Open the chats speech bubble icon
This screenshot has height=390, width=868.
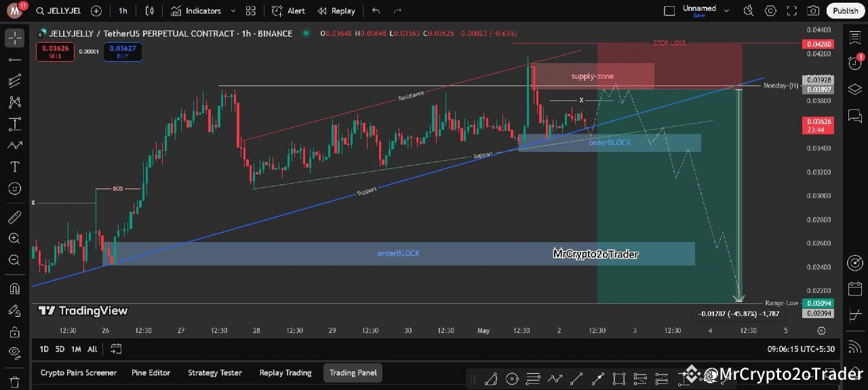pos(855,116)
